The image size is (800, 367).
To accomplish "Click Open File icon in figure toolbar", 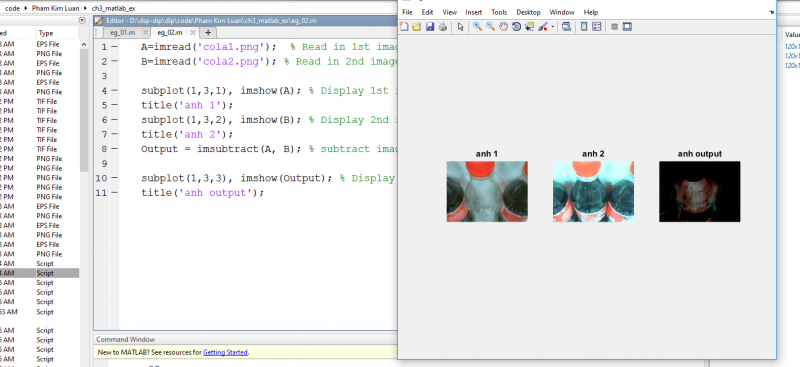I will tap(417, 27).
